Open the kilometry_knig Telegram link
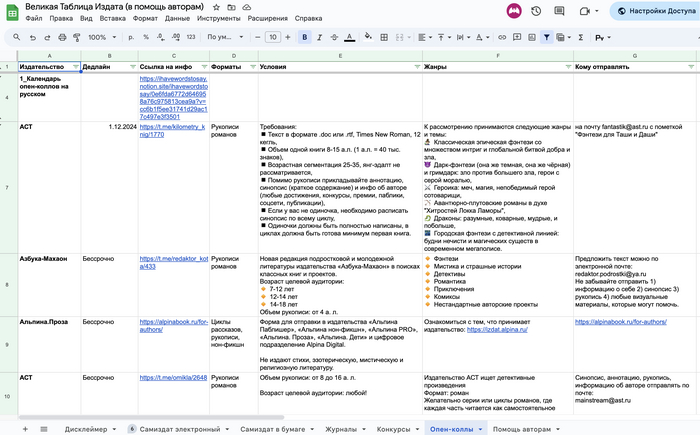 coord(172,130)
